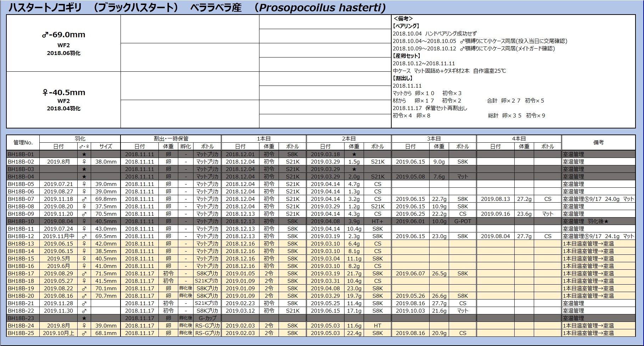The width and height of the screenshot is (644, 346).
Task: Select the 2本目 group header
Action: click(x=349, y=139)
